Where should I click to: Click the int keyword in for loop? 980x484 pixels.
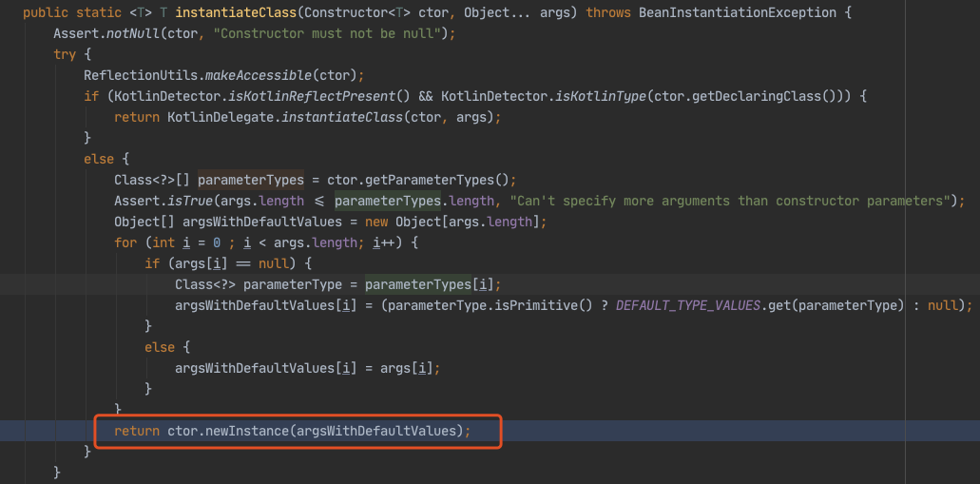coord(163,243)
